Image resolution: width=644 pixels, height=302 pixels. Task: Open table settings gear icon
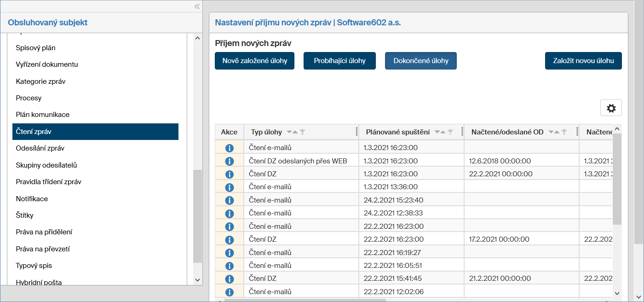click(x=611, y=108)
